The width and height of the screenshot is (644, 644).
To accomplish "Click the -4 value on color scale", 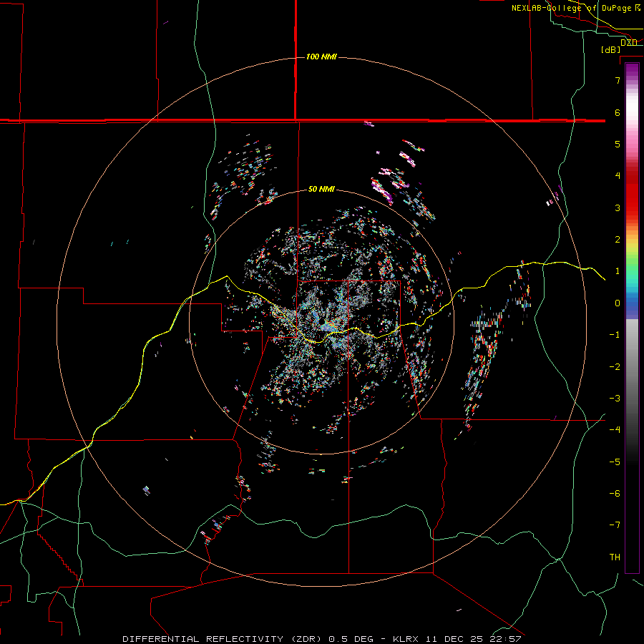I will 615,429.
